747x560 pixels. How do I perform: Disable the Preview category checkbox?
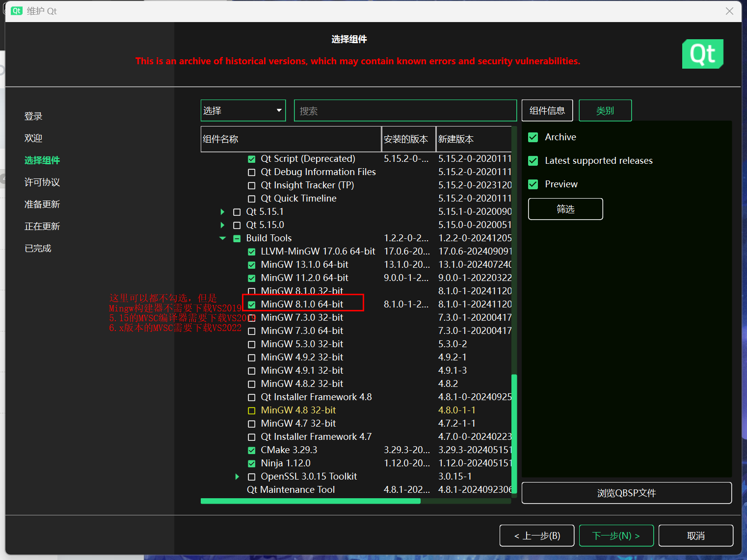(x=533, y=184)
